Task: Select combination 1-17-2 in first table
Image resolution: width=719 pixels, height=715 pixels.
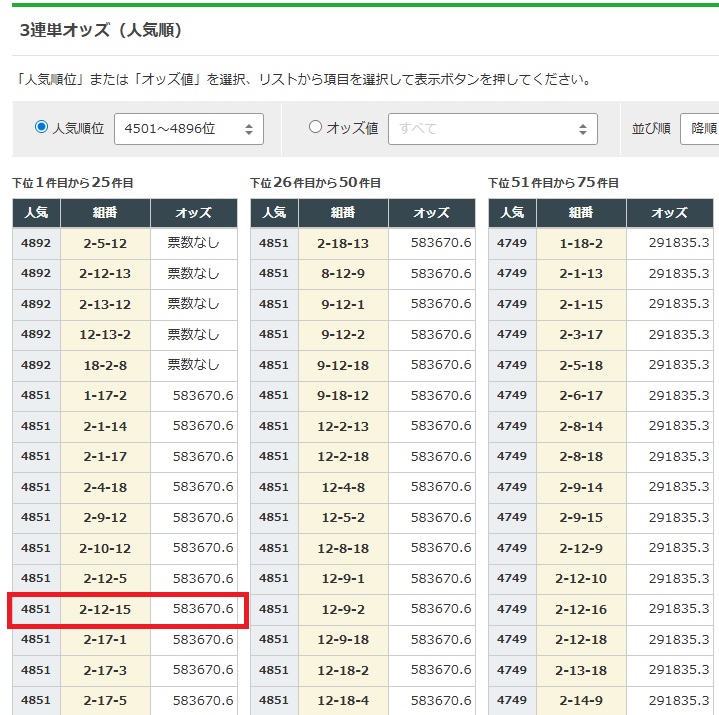Action: [105, 396]
